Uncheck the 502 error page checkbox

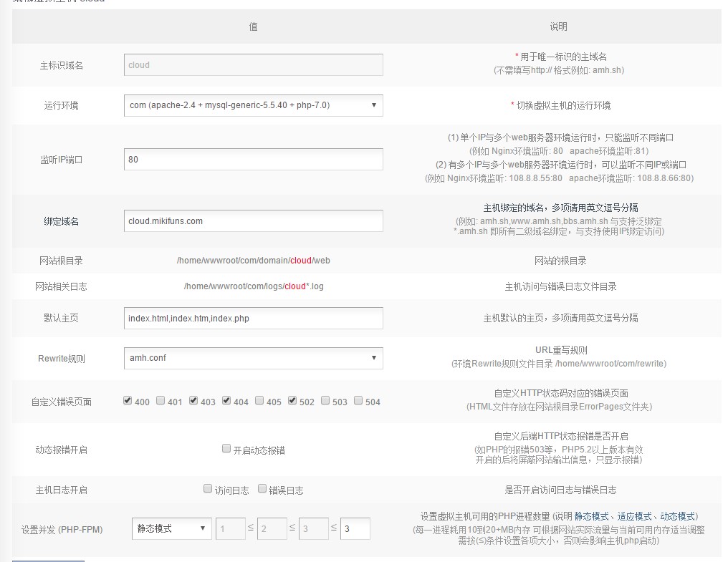(x=292, y=401)
